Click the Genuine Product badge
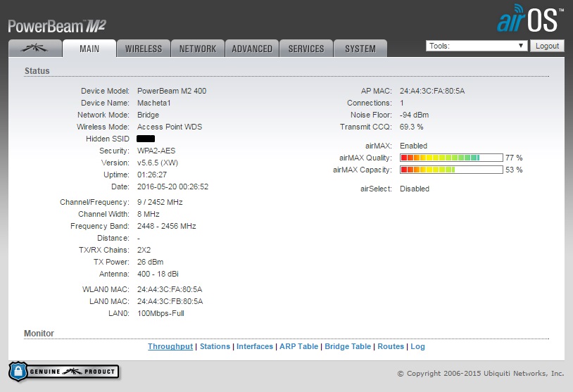 click(x=64, y=372)
